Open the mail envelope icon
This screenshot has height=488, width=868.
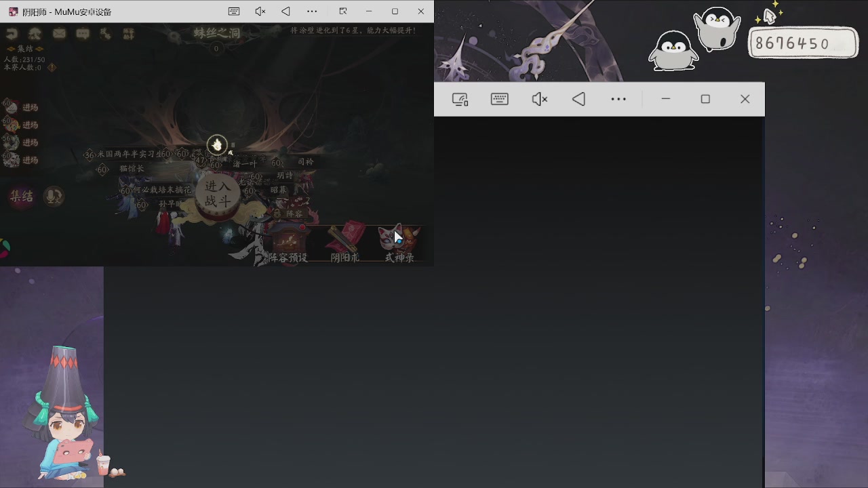[x=59, y=34]
